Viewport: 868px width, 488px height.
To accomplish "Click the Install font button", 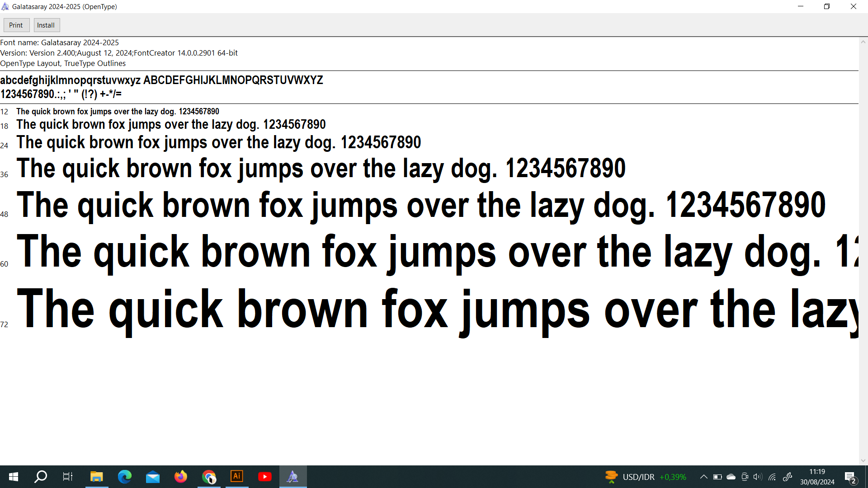I will 46,25.
